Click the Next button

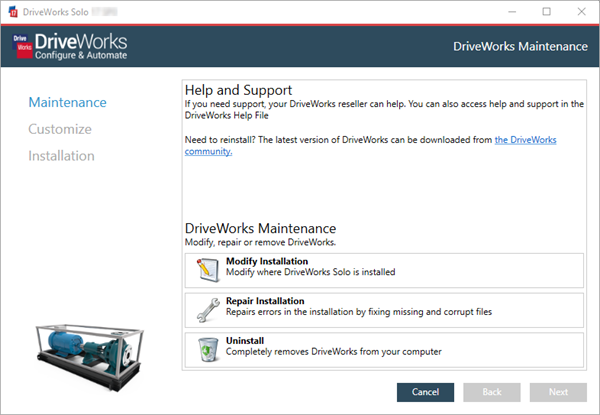click(558, 392)
